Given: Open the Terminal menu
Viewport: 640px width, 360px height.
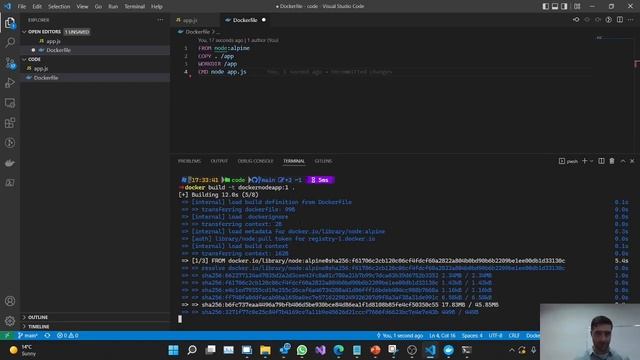Looking at the screenshot, I should tap(134, 7).
